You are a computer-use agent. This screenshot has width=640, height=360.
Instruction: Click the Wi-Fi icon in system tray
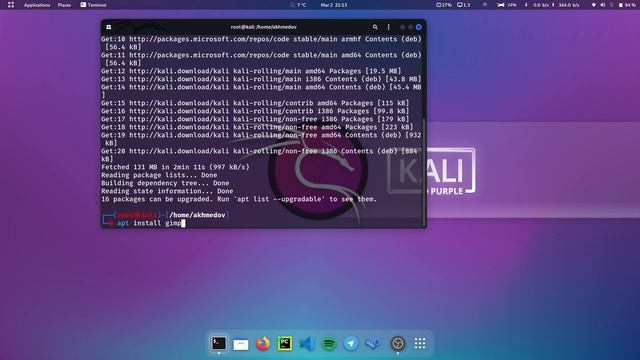click(594, 5)
